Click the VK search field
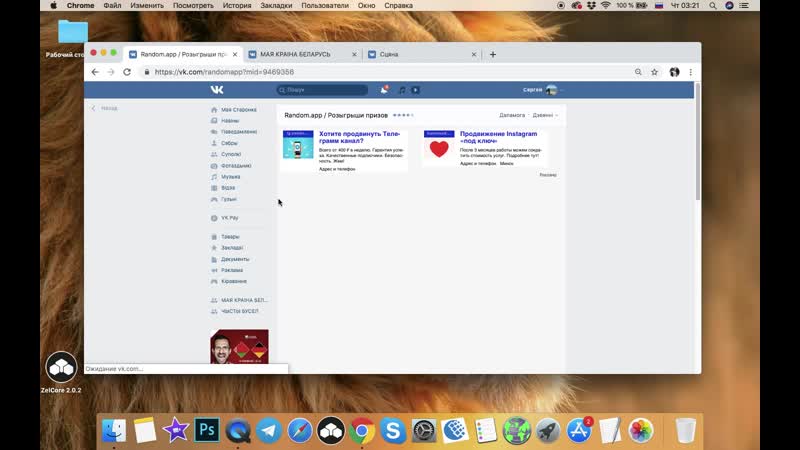The height and width of the screenshot is (450, 800). point(325,90)
